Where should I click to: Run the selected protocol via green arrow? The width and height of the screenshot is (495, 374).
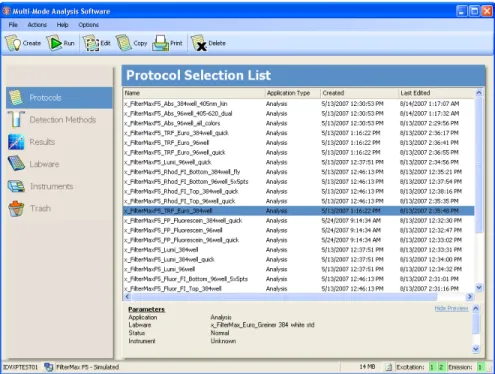pyautogui.click(x=54, y=43)
